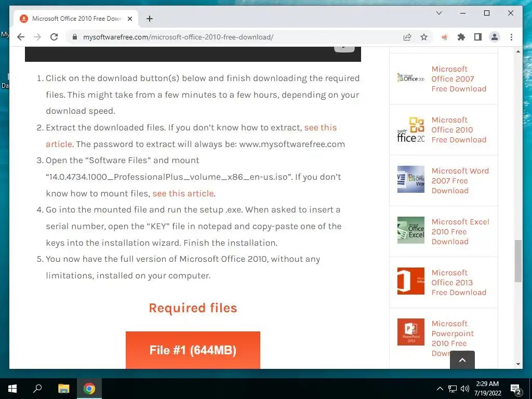Screen dimensions: 532x399
Task: Show hidden system tray icons
Action: click(440, 389)
